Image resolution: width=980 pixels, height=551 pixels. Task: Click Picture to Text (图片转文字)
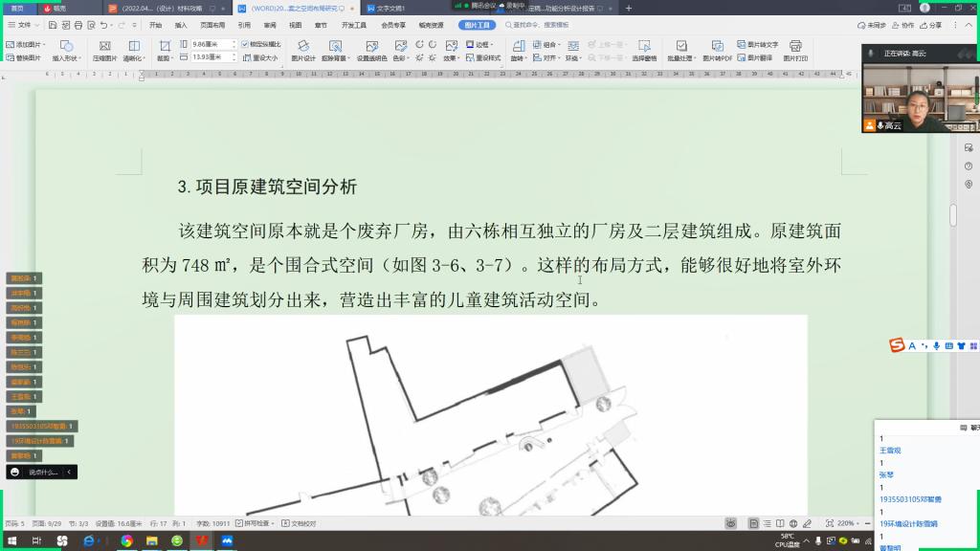(758, 44)
